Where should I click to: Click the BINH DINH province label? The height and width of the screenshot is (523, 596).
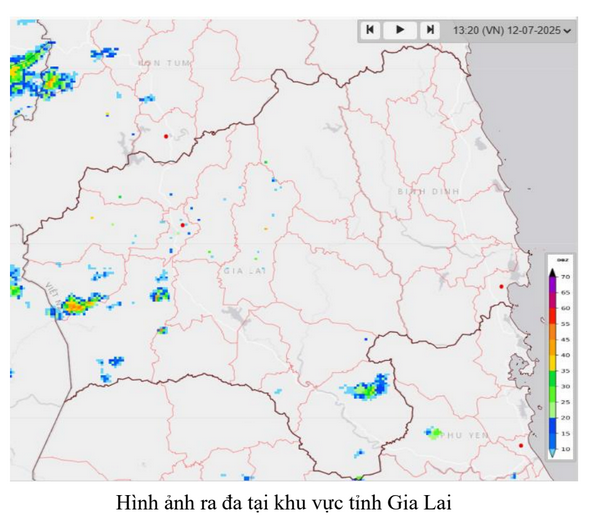[x=428, y=192]
